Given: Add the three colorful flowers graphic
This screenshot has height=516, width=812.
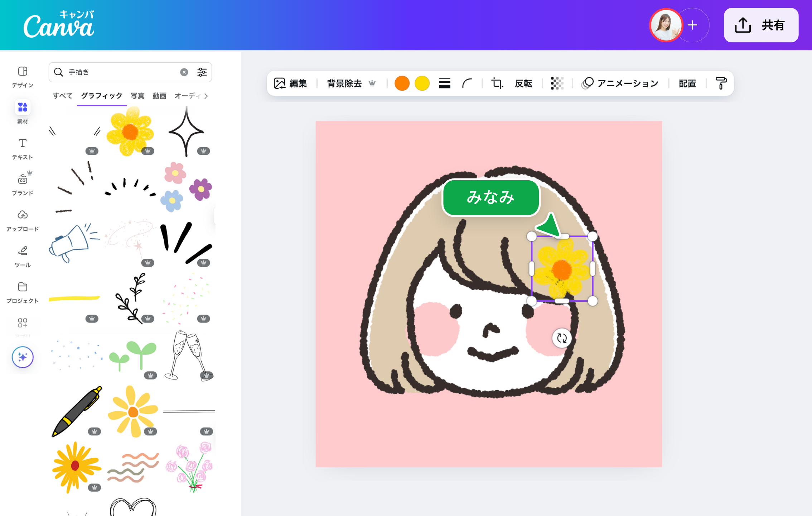Looking at the screenshot, I should coord(186,187).
